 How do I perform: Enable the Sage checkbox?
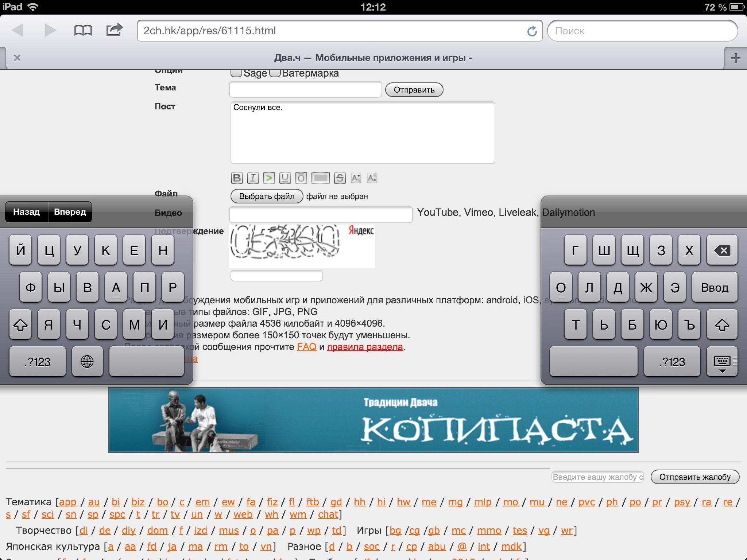[236, 73]
